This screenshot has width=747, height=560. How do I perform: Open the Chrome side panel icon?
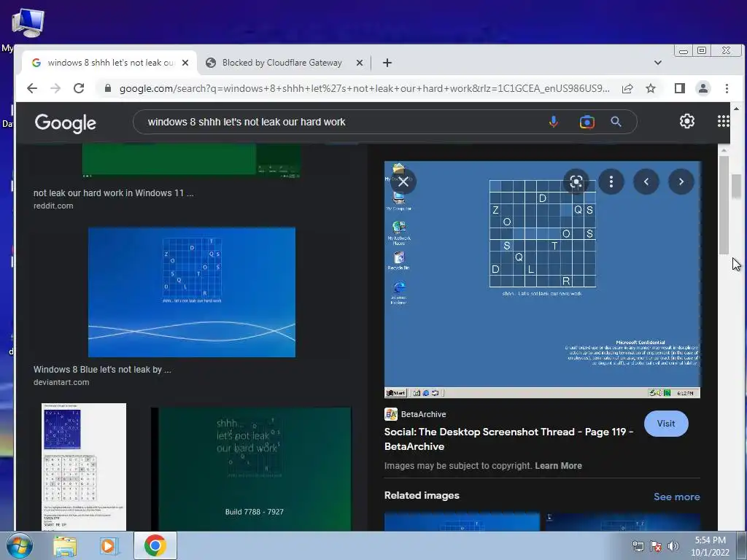tap(680, 88)
